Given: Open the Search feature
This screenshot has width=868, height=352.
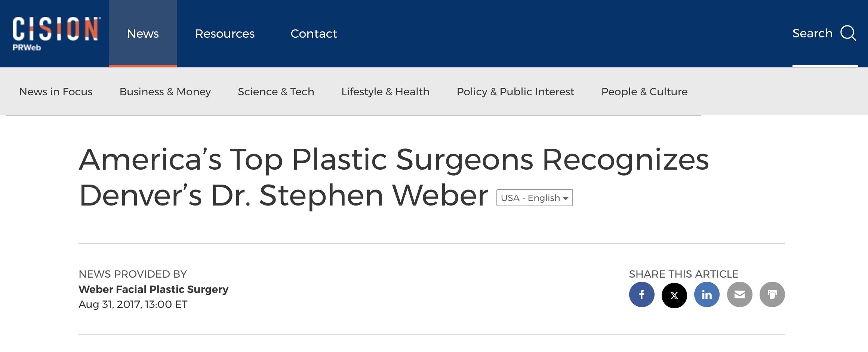Looking at the screenshot, I should (813, 33).
